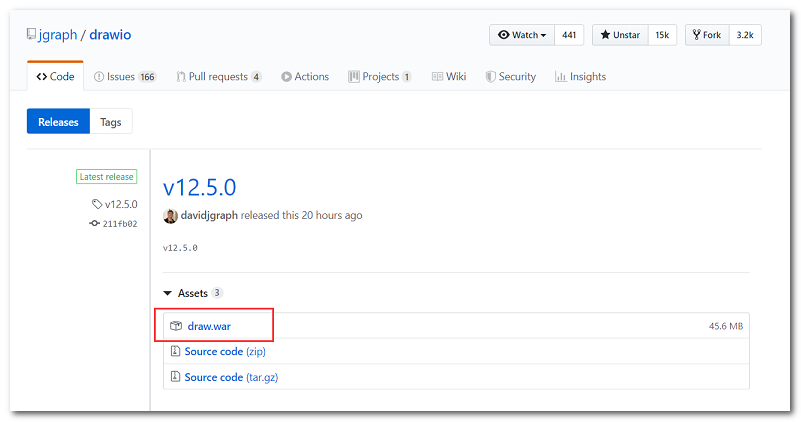801x422 pixels.
Task: Click the v12.5.0 release description text
Action: (180, 248)
